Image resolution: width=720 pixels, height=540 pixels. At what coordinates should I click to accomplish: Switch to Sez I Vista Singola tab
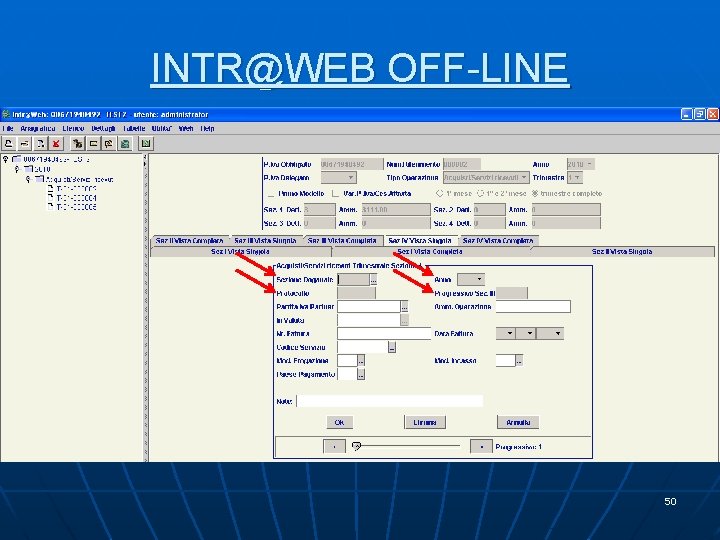point(240,252)
